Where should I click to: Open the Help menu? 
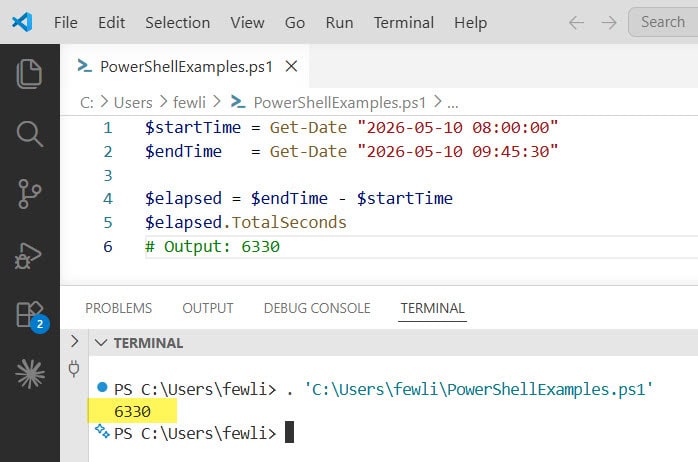point(471,22)
